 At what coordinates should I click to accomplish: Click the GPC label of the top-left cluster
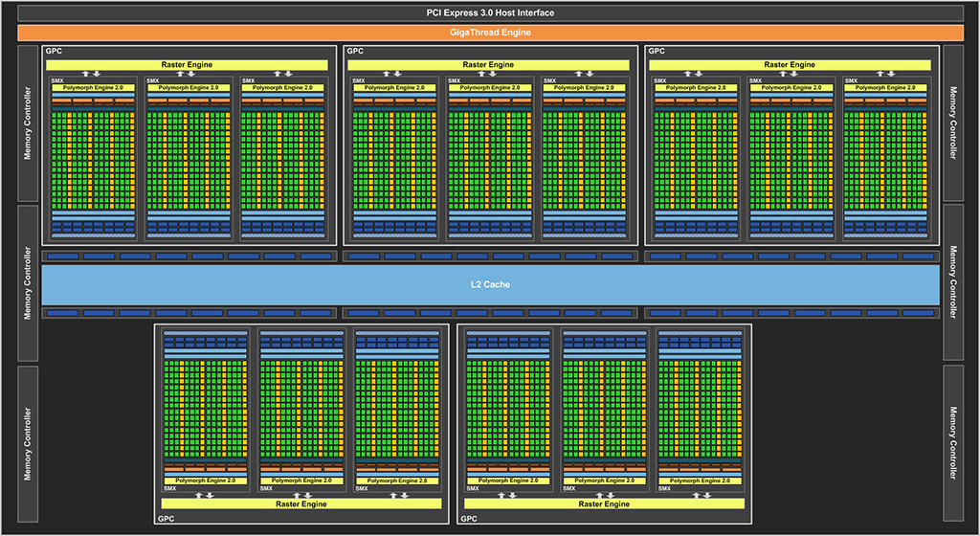[53, 51]
